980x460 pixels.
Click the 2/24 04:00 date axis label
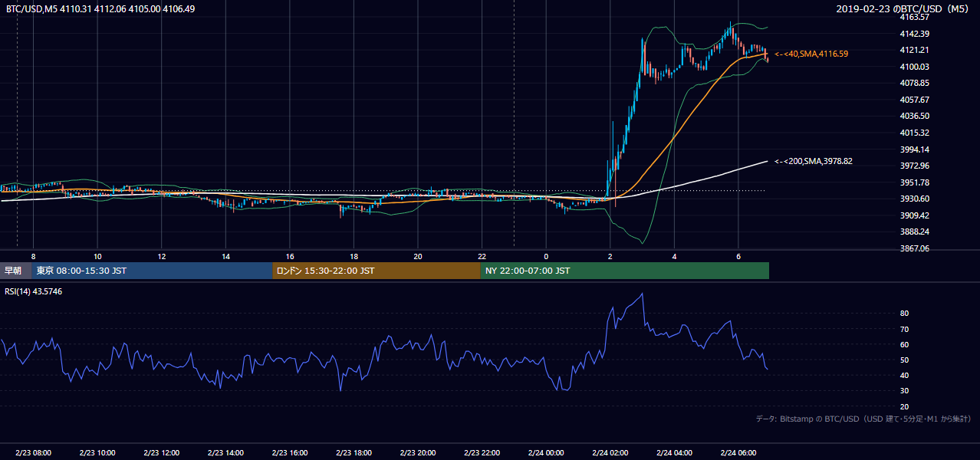pos(675,453)
